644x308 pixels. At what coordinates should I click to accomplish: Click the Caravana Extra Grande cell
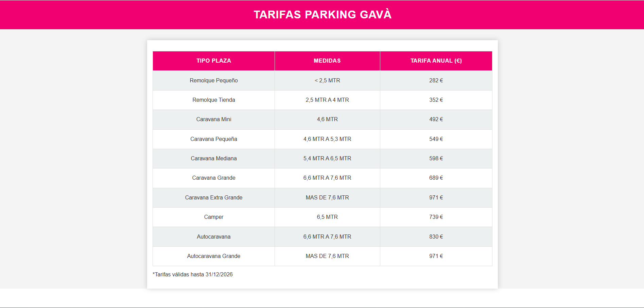(214, 198)
